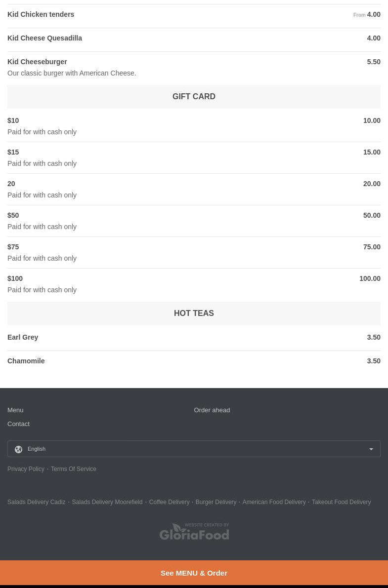This screenshot has height=588, width=388.
Task: Open the Privacy Policy link
Action: [26, 469]
